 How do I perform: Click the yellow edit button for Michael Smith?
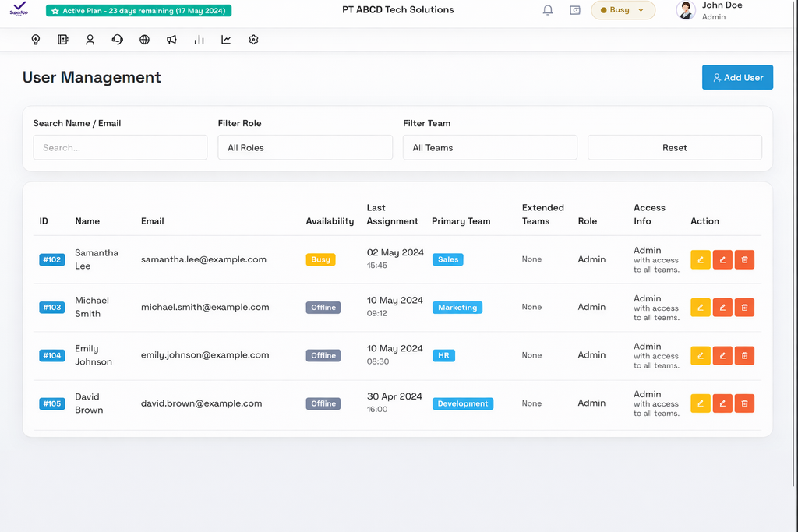tap(701, 308)
